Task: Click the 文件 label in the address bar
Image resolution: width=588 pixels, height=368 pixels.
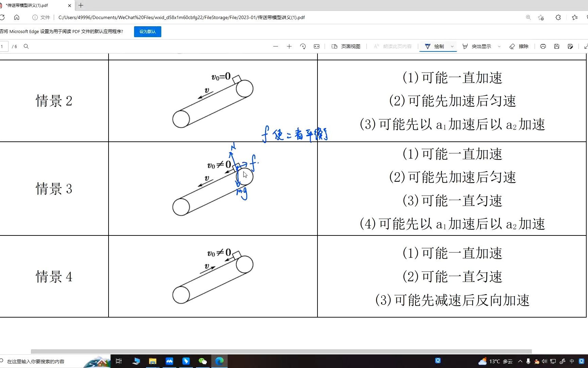Action: click(x=46, y=17)
